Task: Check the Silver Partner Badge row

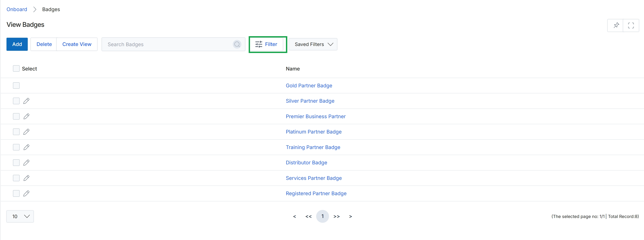Action: 16,101
